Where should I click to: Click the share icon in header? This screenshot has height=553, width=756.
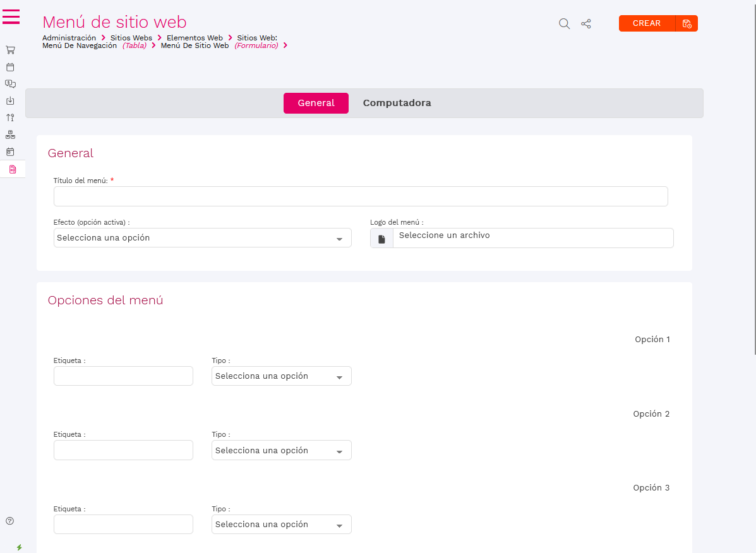pos(586,24)
